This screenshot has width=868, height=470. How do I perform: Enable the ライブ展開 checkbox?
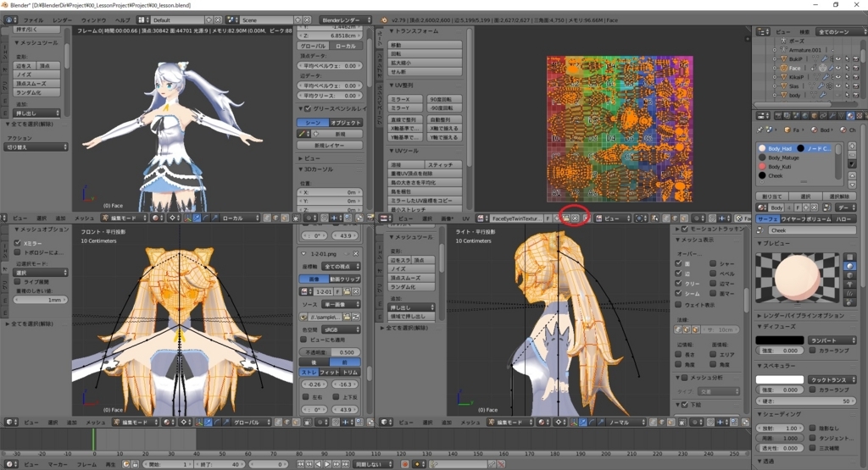click(x=17, y=282)
